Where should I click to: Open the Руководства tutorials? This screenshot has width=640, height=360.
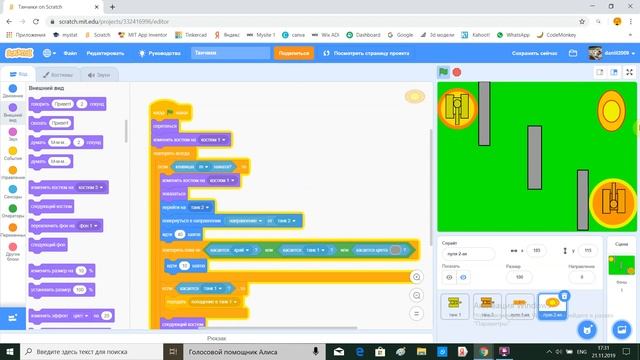click(160, 53)
